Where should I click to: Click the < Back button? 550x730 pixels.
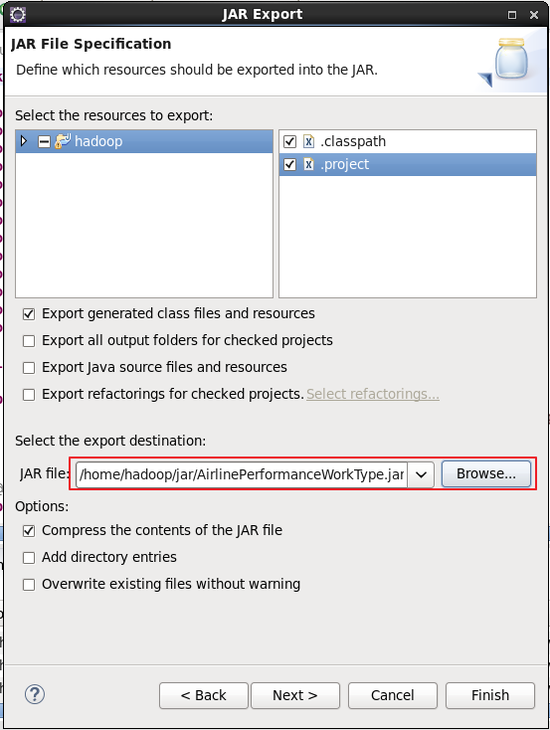pos(204,695)
